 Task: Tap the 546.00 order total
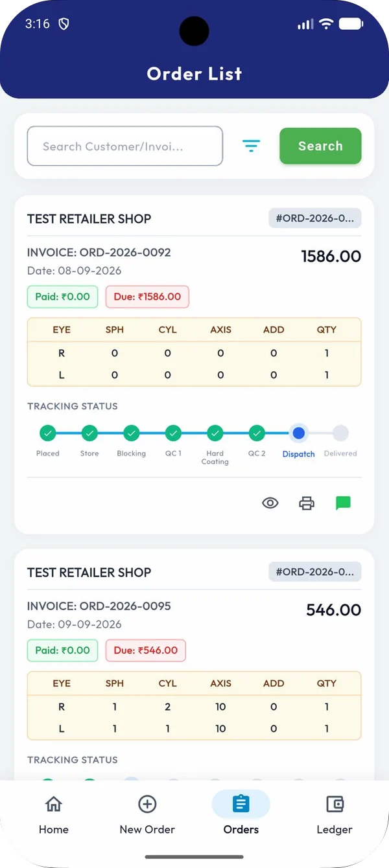pyautogui.click(x=333, y=610)
